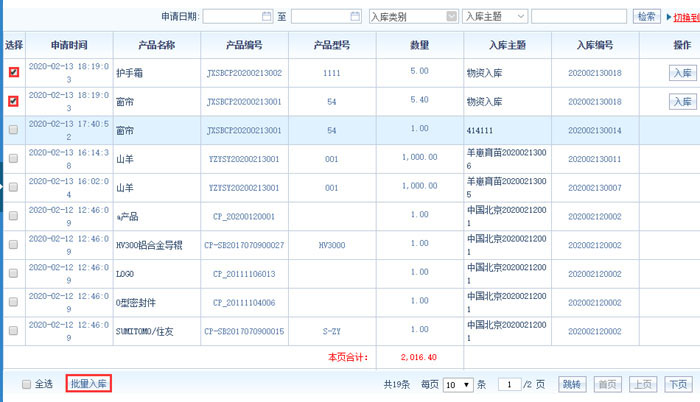700x402 pixels.
Task: Select the checkbox for the LOGO row
Action: 13,273
